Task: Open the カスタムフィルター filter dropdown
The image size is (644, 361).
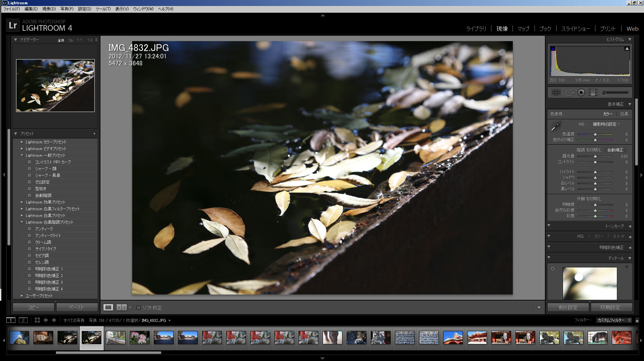Action: pyautogui.click(x=614, y=320)
